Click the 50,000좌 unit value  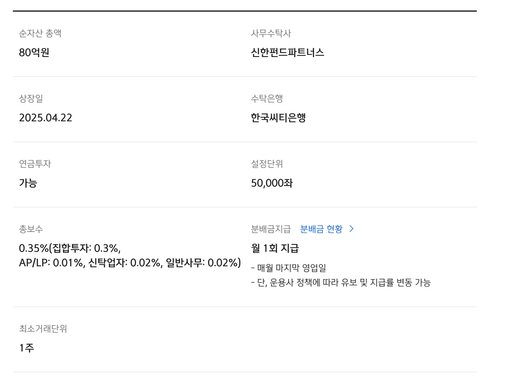(x=272, y=183)
